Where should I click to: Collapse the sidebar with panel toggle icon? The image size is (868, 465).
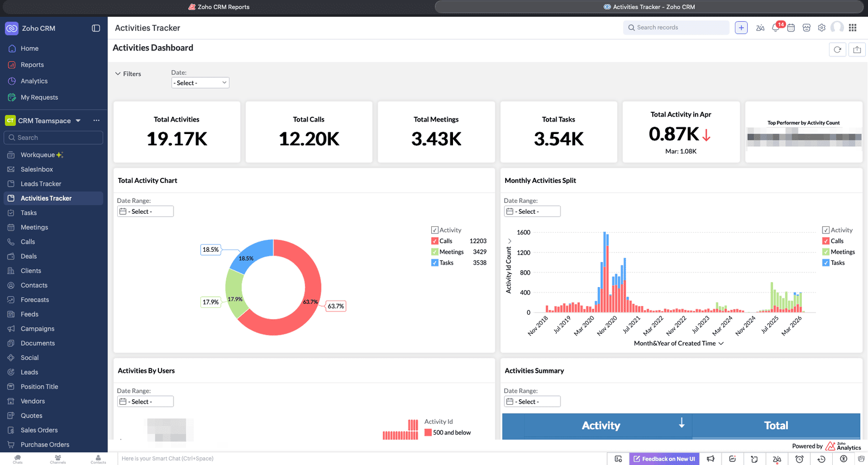pyautogui.click(x=96, y=28)
